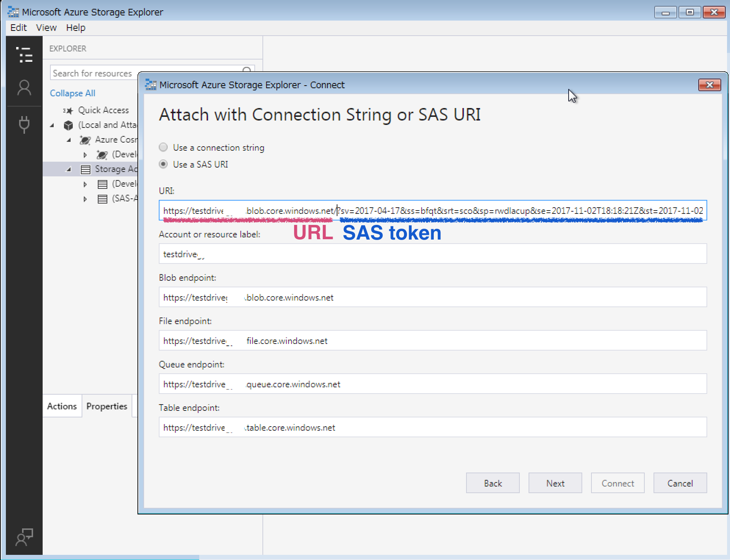Screen dimensions: 730x560
Task: Click the File endpoint field
Action: [x=433, y=341]
